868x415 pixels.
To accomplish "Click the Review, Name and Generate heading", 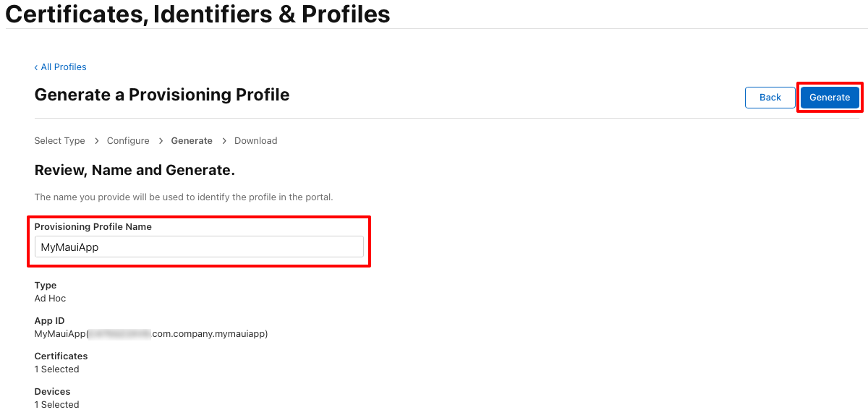I will pyautogui.click(x=135, y=171).
